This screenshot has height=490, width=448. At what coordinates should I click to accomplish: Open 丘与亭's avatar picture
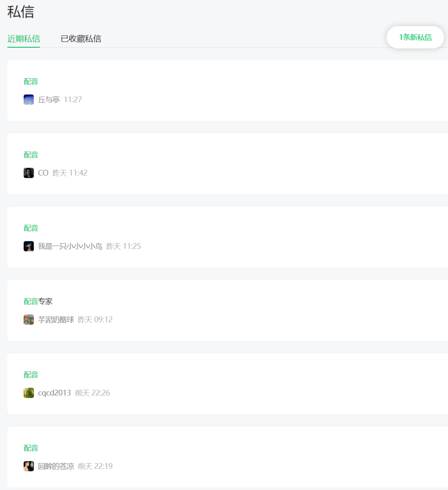pos(29,99)
